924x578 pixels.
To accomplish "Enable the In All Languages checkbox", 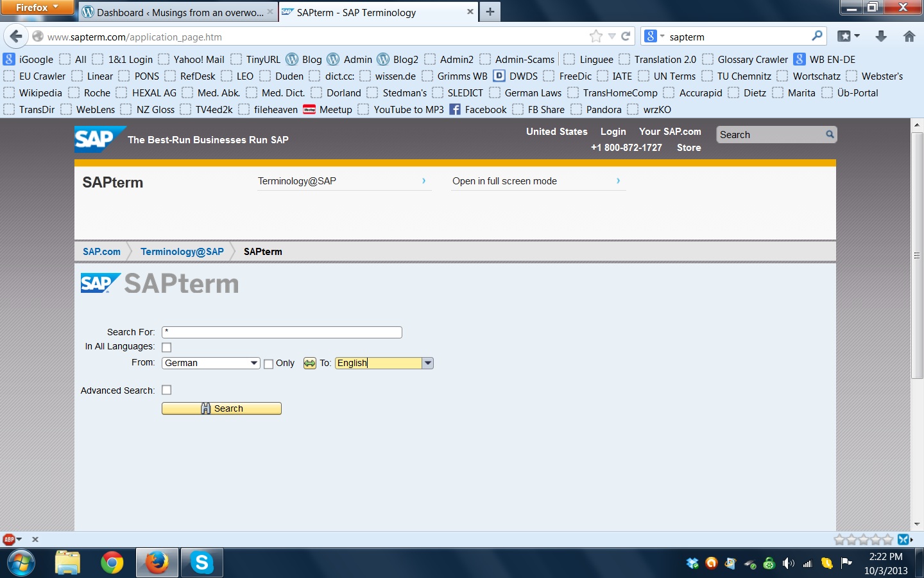I will (167, 347).
